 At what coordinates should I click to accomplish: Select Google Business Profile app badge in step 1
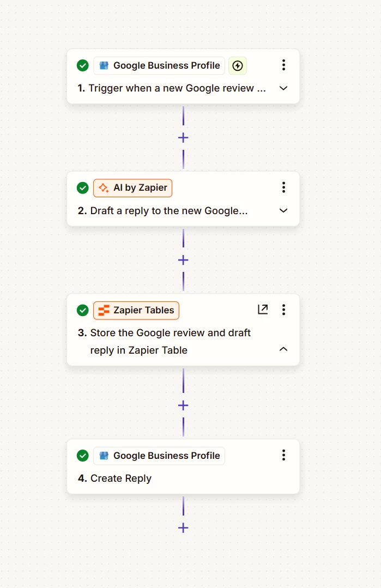coord(159,65)
